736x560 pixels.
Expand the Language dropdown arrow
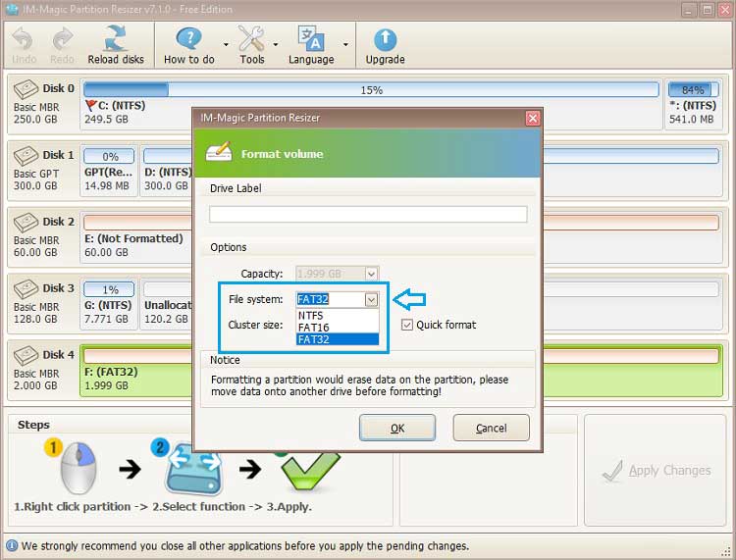click(x=345, y=44)
